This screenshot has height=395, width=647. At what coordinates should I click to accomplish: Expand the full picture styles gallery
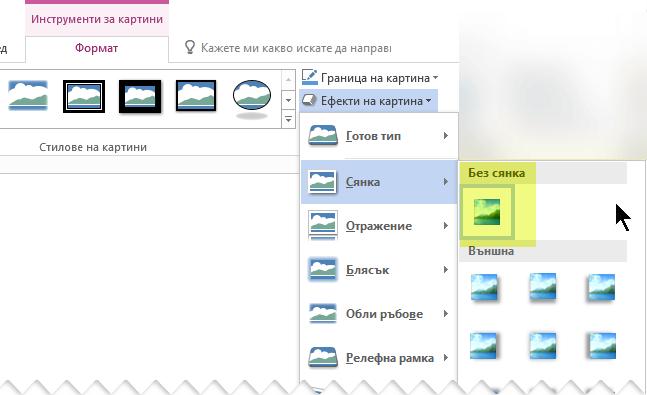coord(288,120)
